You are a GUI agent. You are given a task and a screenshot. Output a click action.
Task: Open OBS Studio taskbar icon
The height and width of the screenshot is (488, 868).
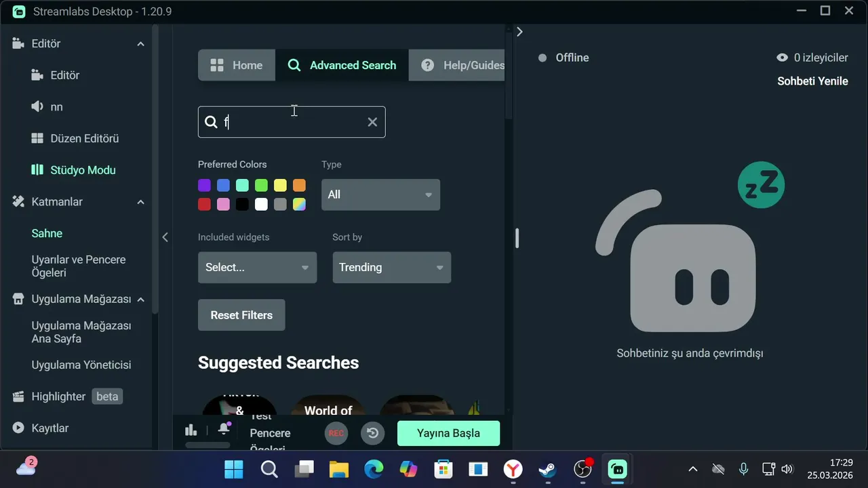[583, 469]
